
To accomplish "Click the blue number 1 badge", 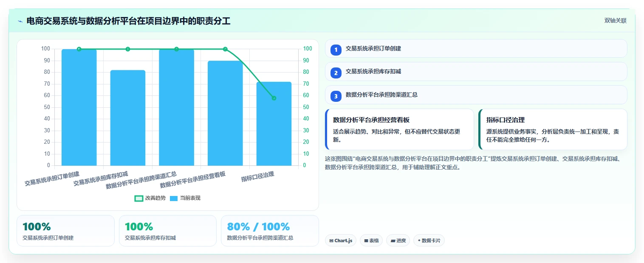I will click(x=336, y=49).
